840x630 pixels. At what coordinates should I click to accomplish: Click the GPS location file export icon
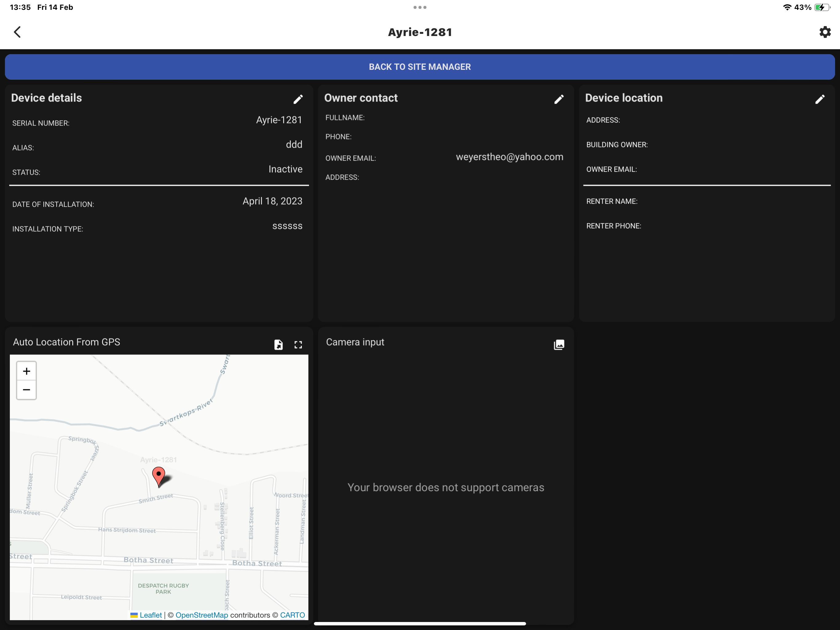coord(278,345)
